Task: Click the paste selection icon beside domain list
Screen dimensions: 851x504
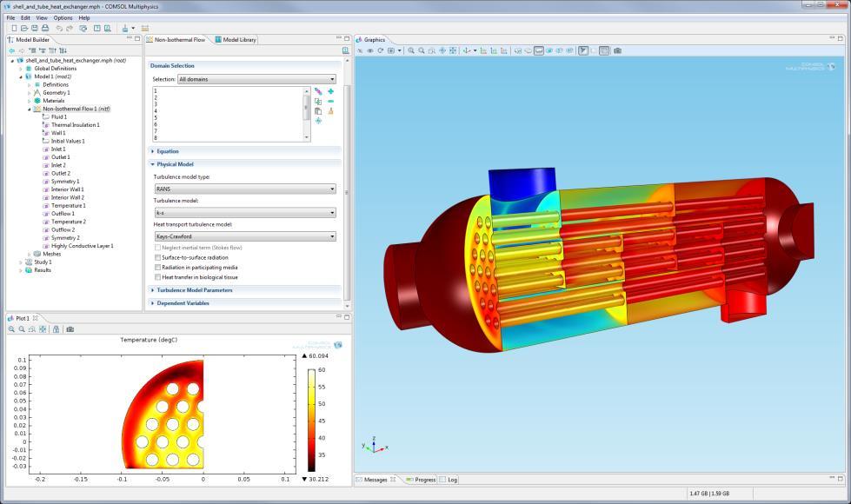Action: 318,110
